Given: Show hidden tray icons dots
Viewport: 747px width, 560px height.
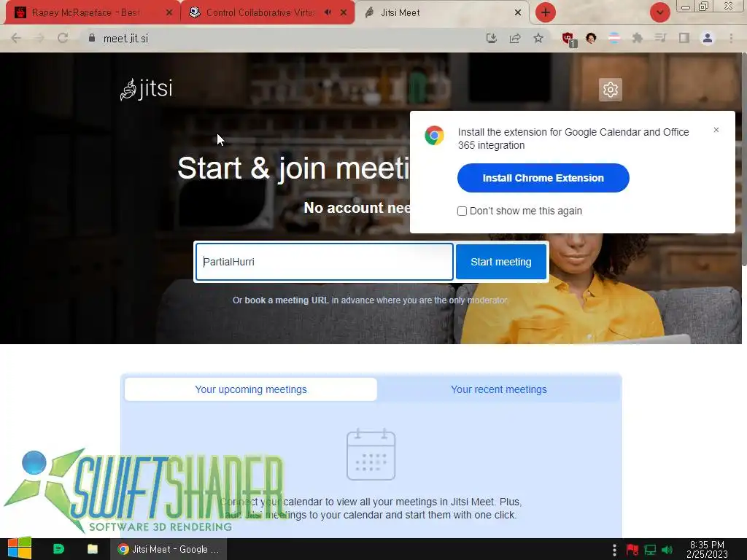Looking at the screenshot, I should (x=614, y=550).
